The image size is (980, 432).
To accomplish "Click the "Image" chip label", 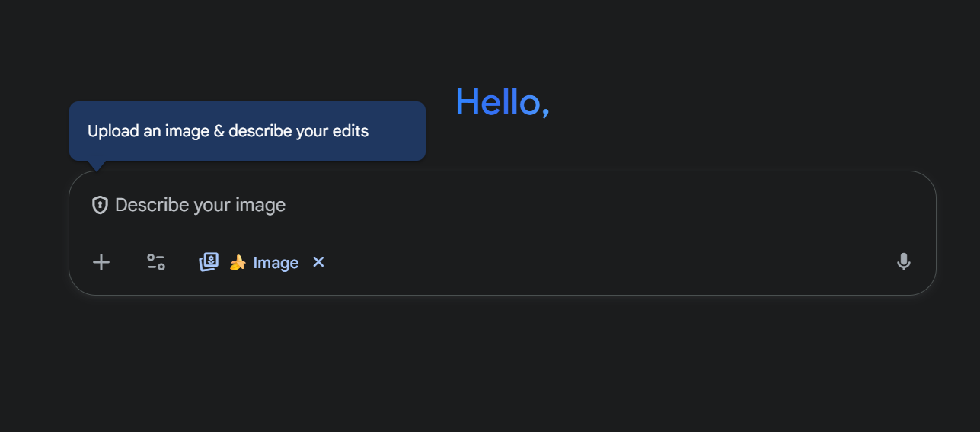I will click(x=276, y=263).
